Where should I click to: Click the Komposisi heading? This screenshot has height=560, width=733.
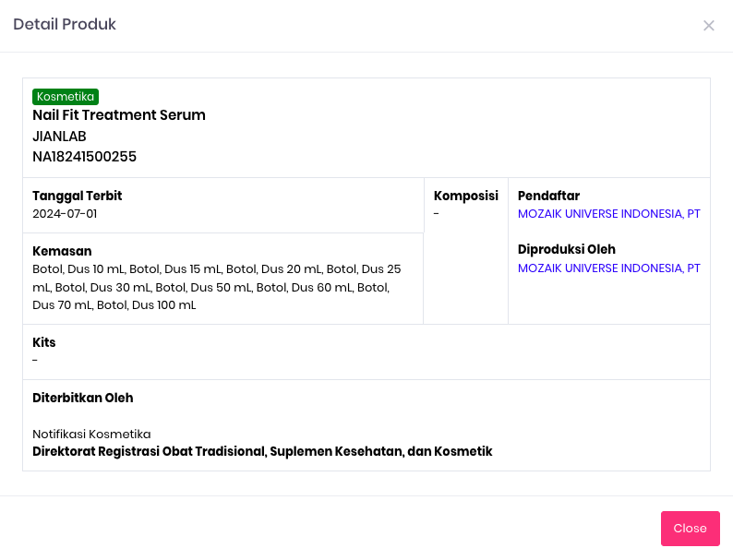(465, 196)
